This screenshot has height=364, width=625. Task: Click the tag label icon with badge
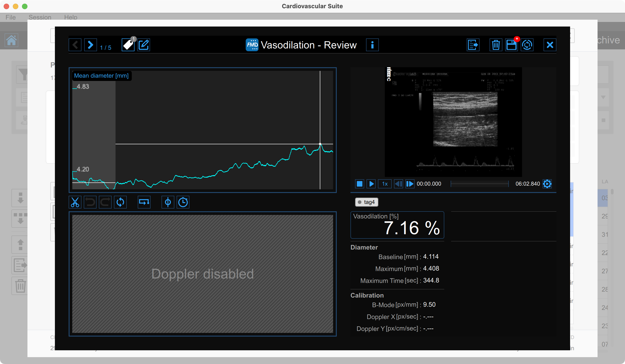tap(128, 45)
